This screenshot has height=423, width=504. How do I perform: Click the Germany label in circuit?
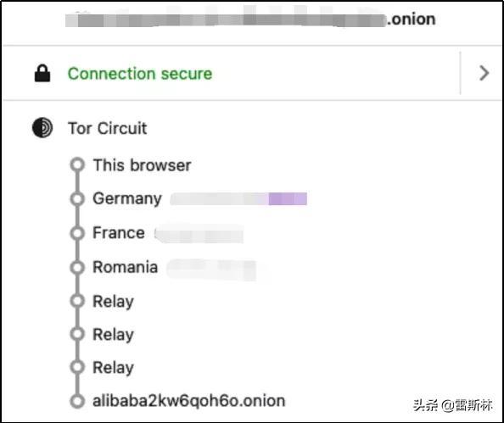127,199
